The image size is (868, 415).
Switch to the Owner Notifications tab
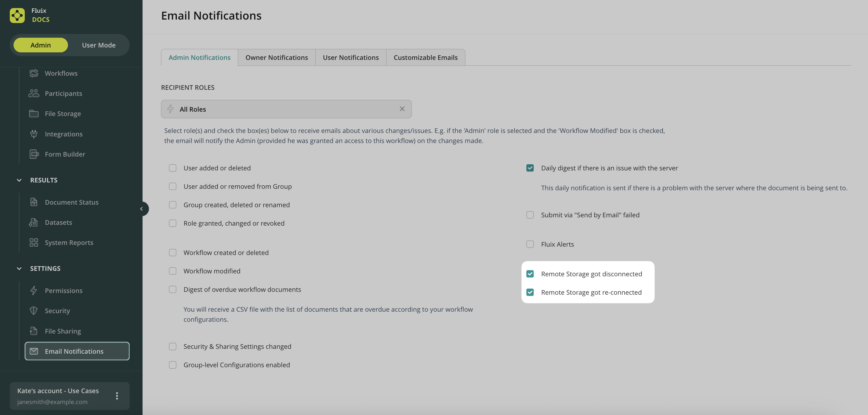276,58
